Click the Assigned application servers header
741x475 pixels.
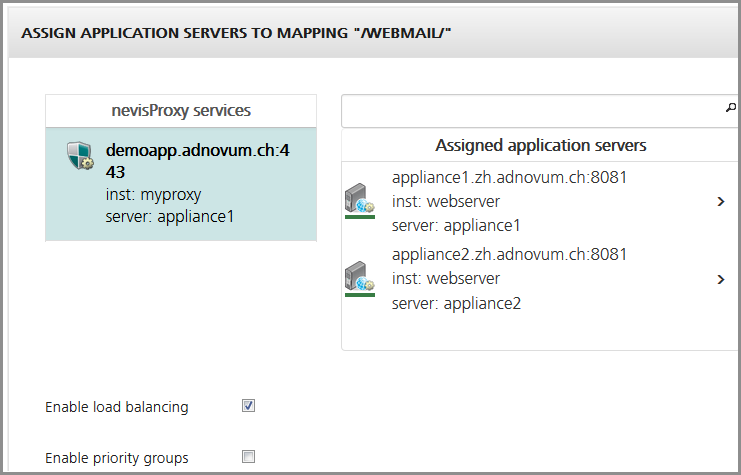(541, 145)
